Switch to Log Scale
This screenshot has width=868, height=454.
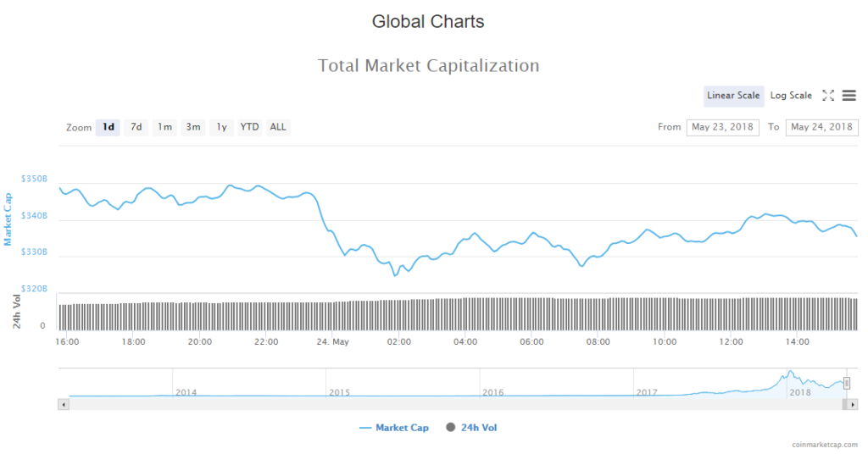[x=791, y=96]
